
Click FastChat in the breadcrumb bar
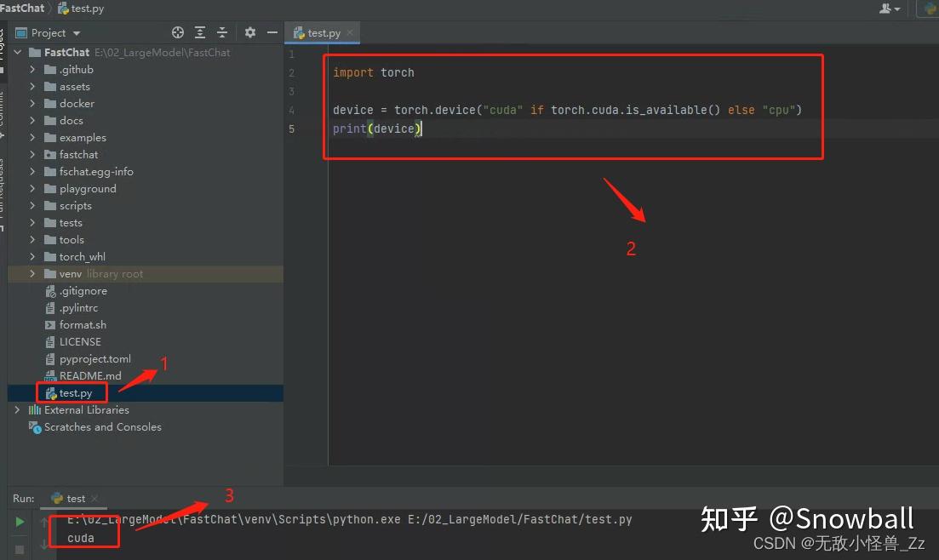click(23, 9)
